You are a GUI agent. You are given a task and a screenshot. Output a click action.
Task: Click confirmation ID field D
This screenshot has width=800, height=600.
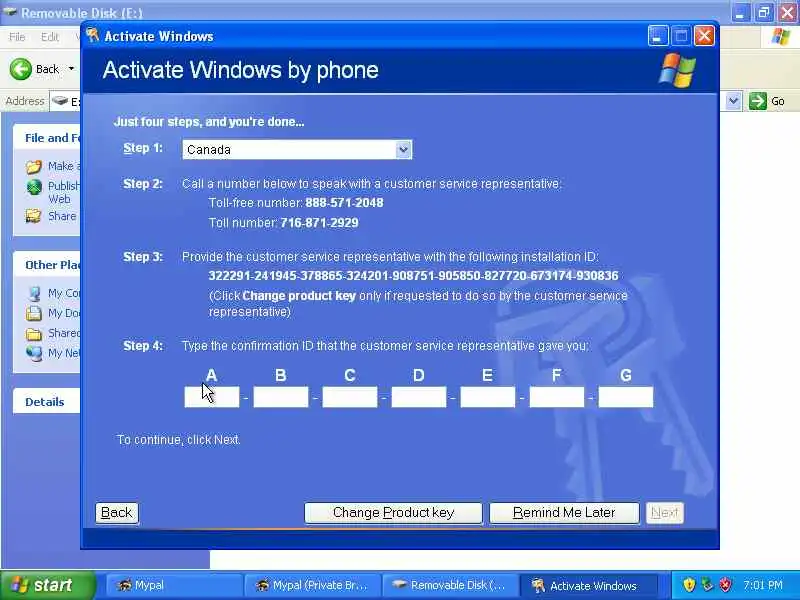419,397
